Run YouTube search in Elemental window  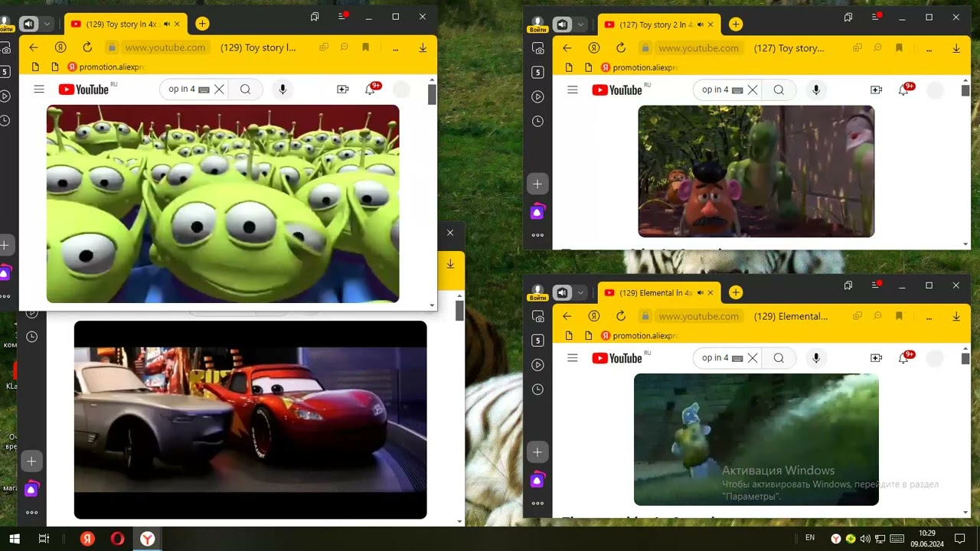779,358
